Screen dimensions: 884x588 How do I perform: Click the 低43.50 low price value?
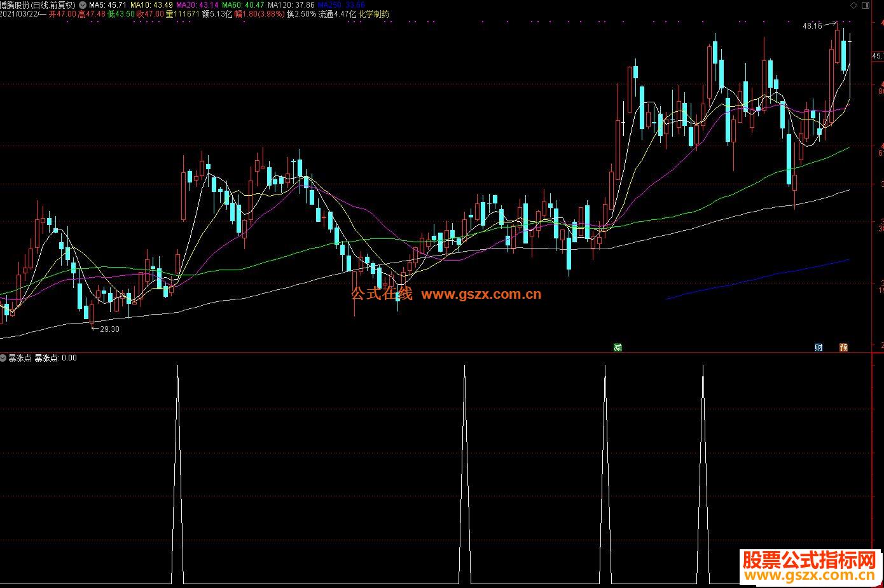121,14
